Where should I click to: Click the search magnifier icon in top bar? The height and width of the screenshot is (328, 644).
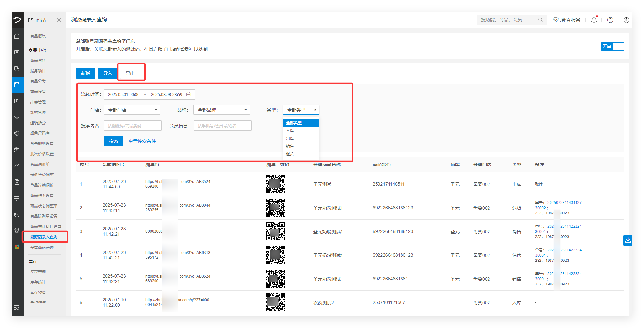click(540, 20)
